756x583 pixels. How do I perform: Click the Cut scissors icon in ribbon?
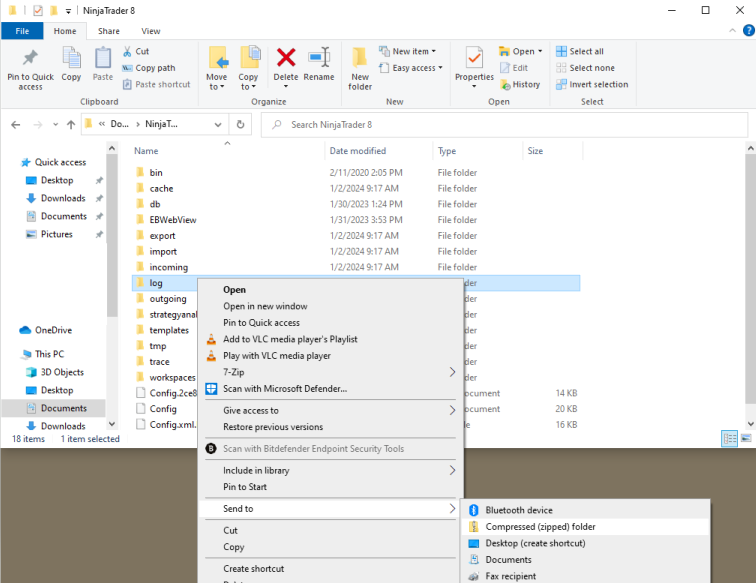click(127, 52)
